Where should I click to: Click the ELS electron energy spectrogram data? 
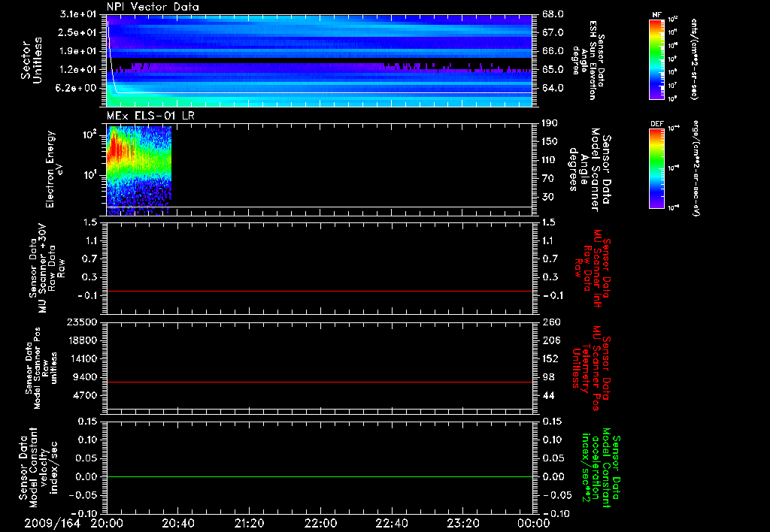pyautogui.click(x=139, y=171)
